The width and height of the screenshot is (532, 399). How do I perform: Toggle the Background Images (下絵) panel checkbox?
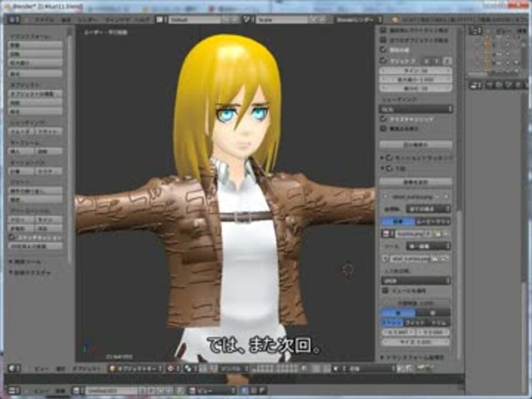click(390, 168)
